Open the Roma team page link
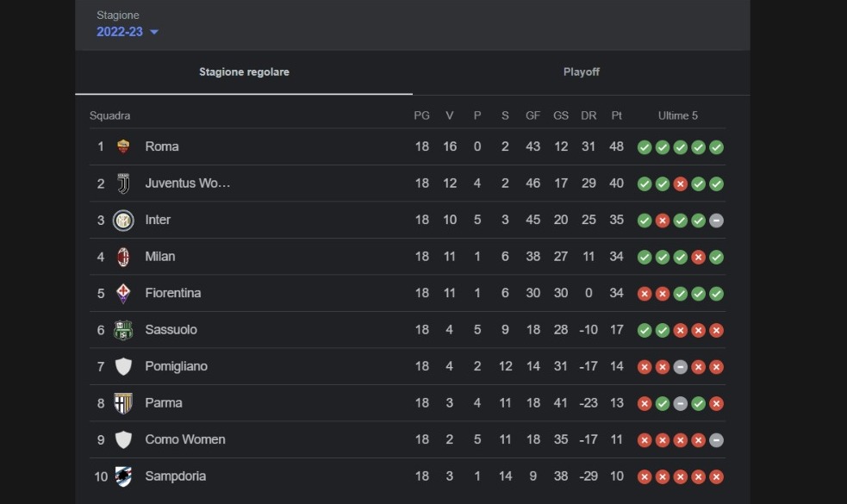Viewport: 847px width, 504px height. [160, 146]
